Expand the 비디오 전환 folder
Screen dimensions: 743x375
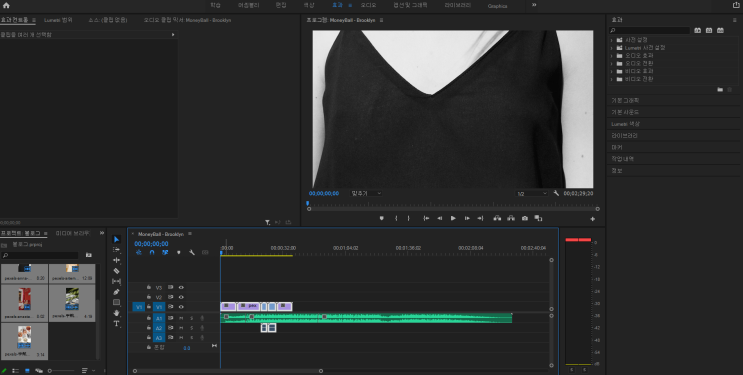coord(611,79)
